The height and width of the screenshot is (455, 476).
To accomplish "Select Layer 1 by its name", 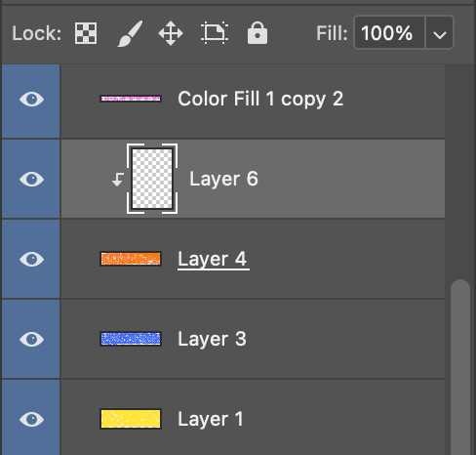I will coord(211,419).
